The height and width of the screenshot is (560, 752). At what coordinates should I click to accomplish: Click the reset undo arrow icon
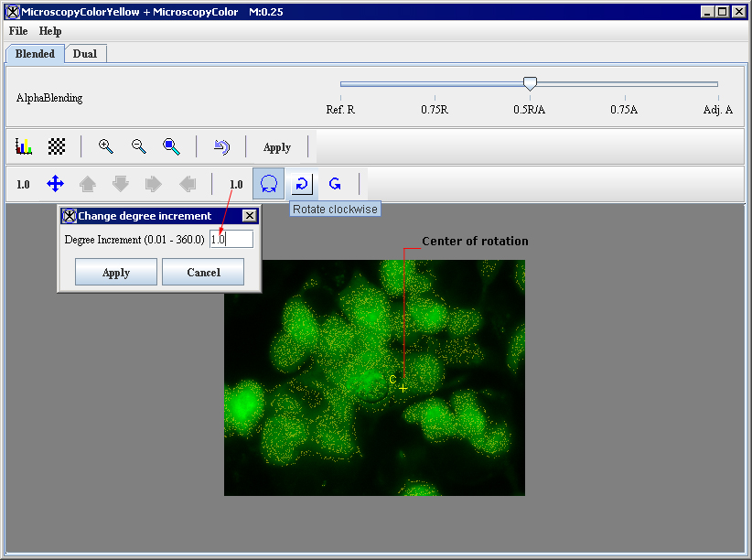point(221,146)
